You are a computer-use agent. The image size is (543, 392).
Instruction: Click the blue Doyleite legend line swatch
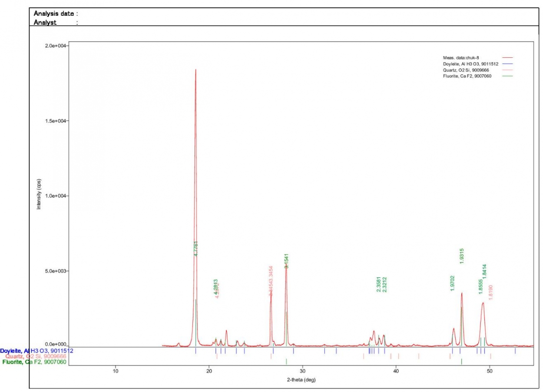click(x=507, y=63)
